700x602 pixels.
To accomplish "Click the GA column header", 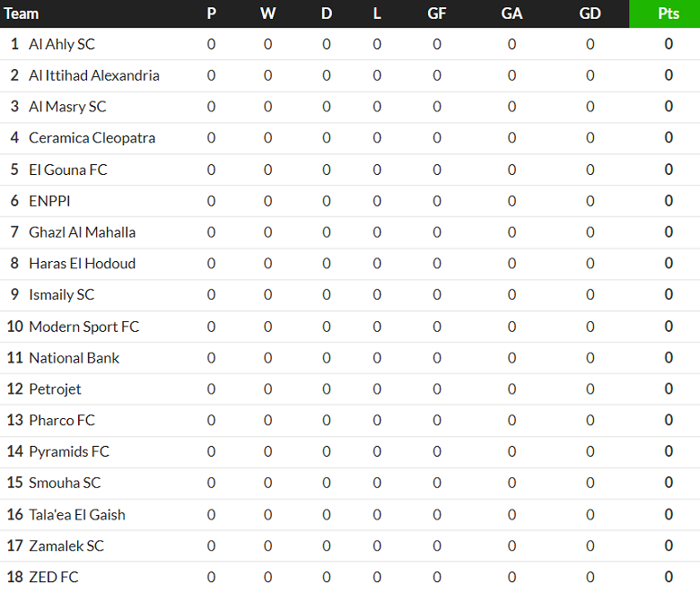I will point(512,13).
